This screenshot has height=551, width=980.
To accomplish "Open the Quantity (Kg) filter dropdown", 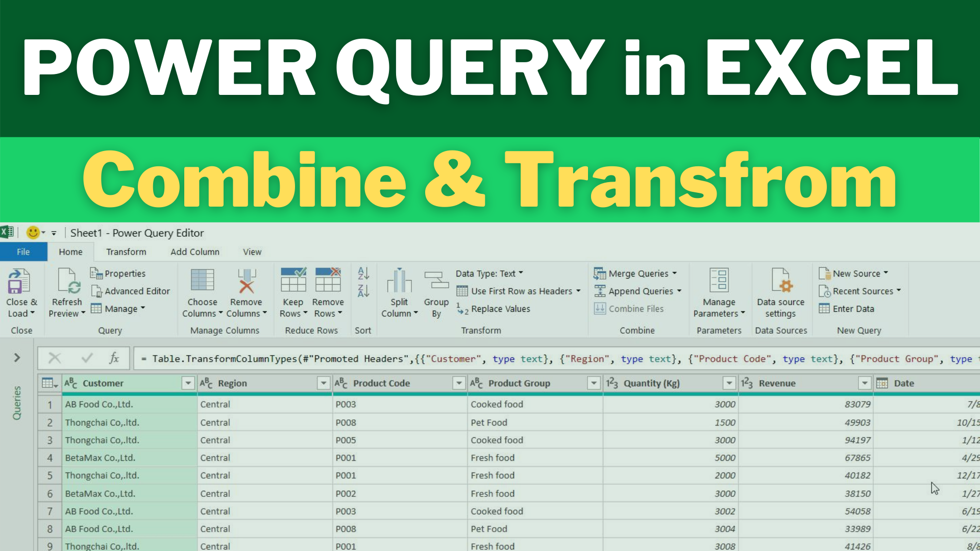I will click(729, 383).
